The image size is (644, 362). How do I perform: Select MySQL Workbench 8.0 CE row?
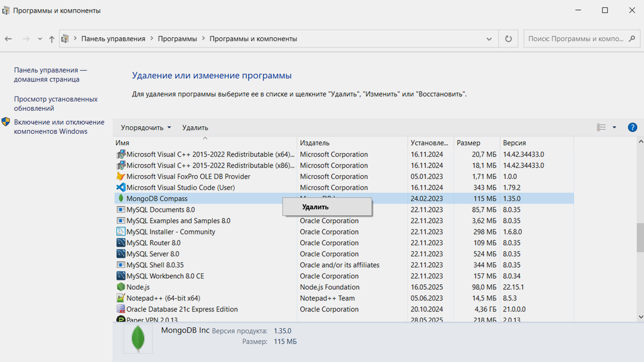point(344,276)
